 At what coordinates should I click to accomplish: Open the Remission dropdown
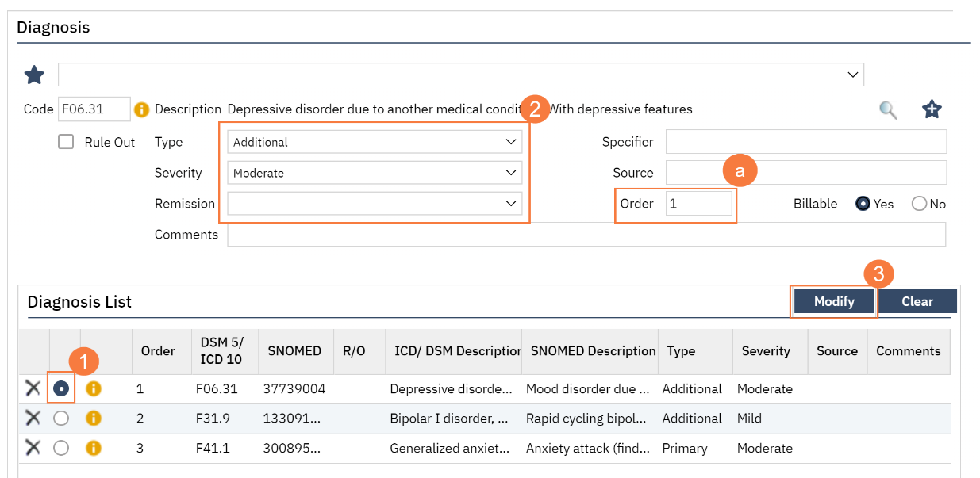[x=375, y=204]
